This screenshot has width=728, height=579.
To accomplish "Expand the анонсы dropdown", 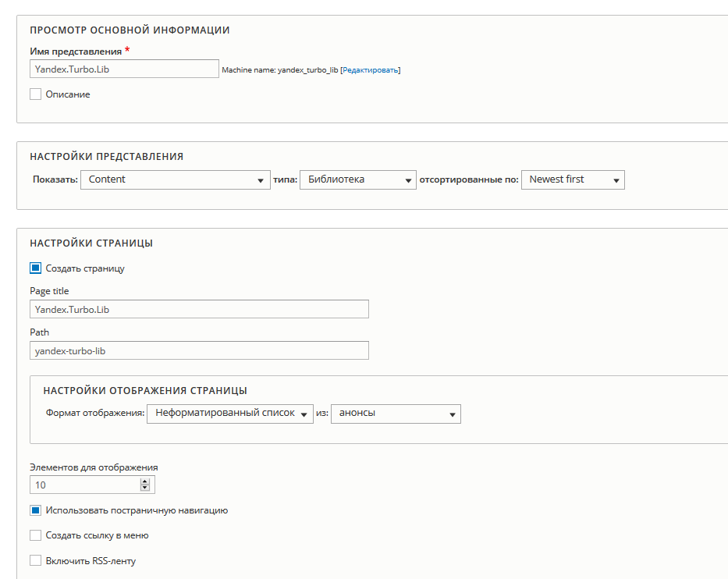I will point(396,413).
